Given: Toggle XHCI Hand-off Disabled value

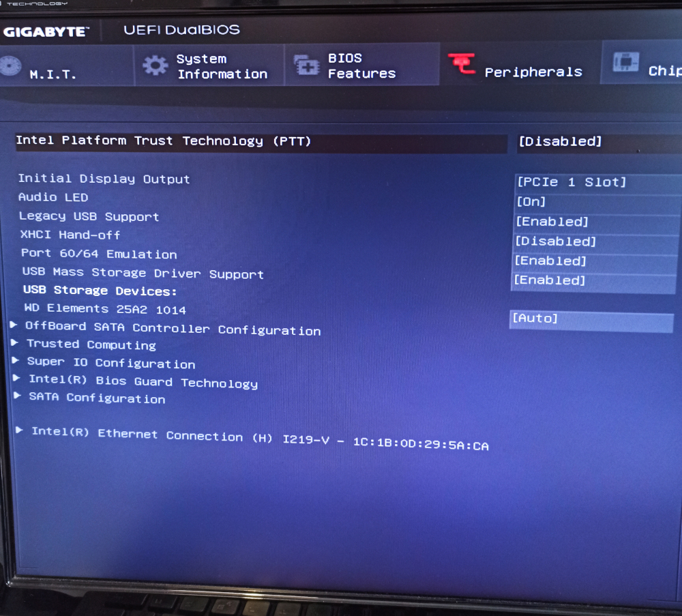Looking at the screenshot, I should point(555,241).
